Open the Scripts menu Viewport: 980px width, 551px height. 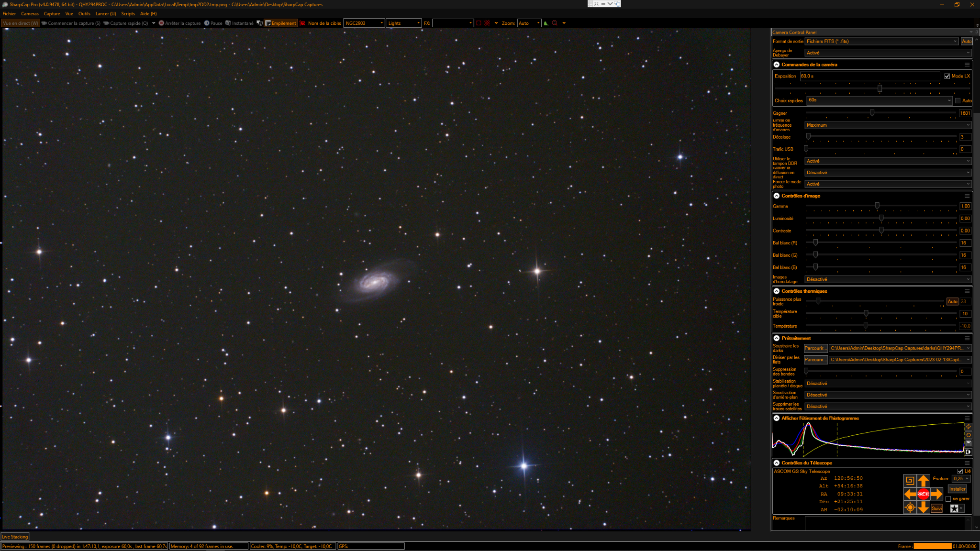point(128,14)
